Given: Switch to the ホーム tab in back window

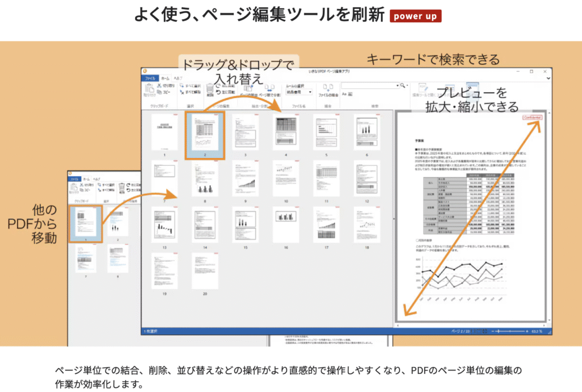Looking at the screenshot, I should [86, 179].
